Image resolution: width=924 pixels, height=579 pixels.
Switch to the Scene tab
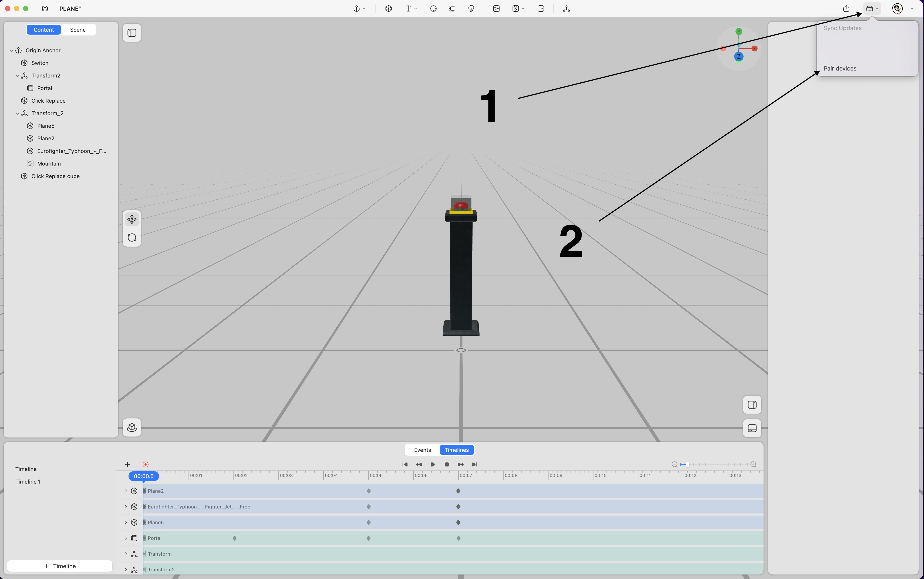[78, 30]
